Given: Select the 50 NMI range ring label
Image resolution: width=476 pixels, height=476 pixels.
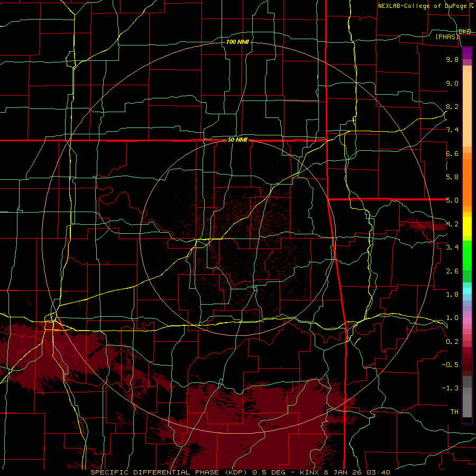Looking at the screenshot, I should pyautogui.click(x=237, y=140).
